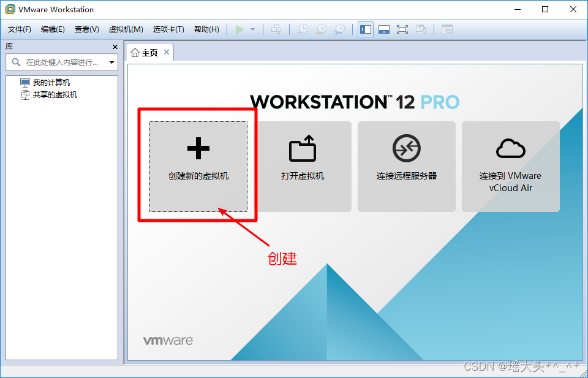The image size is (588, 378).
Task: Open the Snapshot Manager icon
Action: coord(340,29)
